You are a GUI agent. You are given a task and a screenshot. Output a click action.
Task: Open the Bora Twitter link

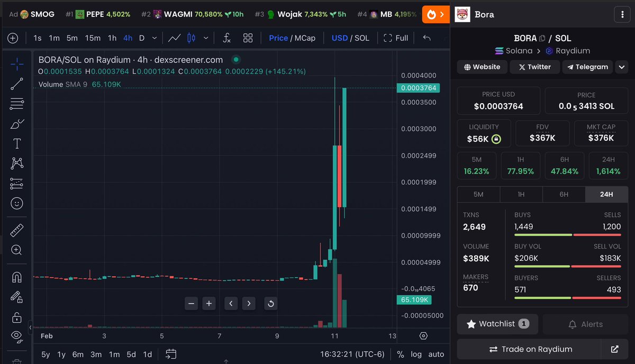tap(534, 67)
